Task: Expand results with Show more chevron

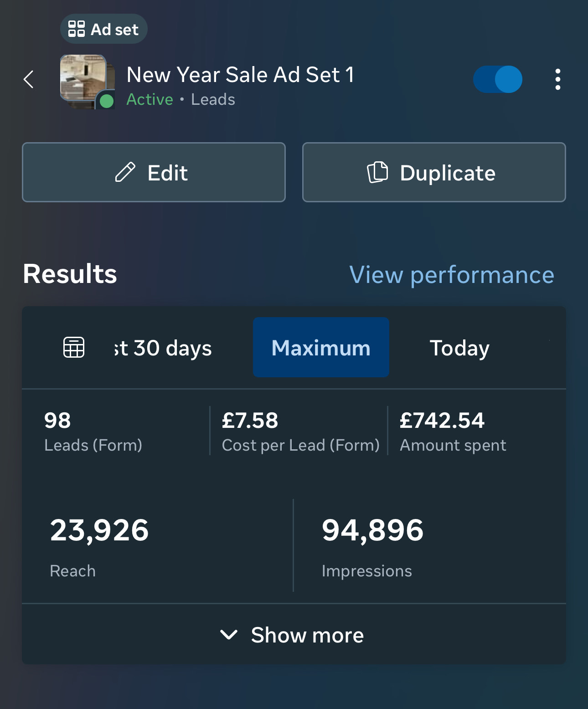Action: click(229, 634)
